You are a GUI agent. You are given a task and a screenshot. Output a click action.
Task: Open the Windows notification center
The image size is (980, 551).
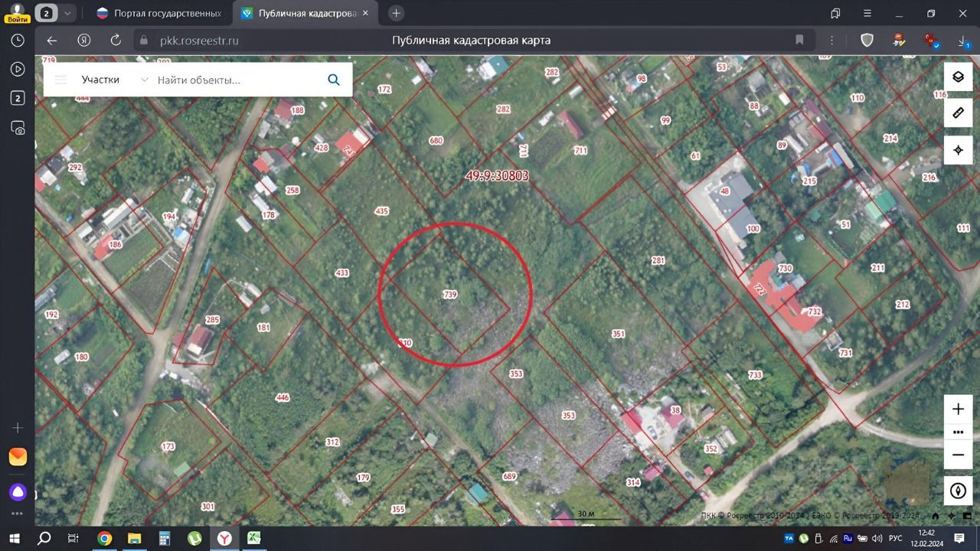pos(959,539)
